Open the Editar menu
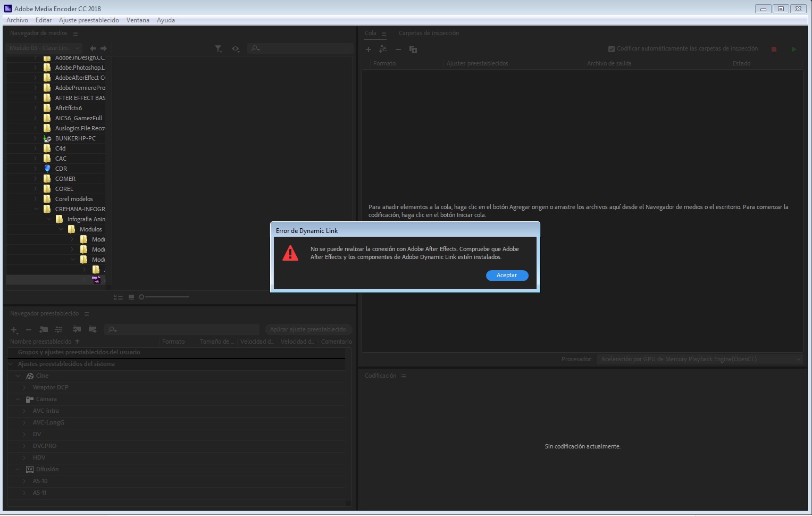Image resolution: width=812 pixels, height=516 pixels. [44, 20]
